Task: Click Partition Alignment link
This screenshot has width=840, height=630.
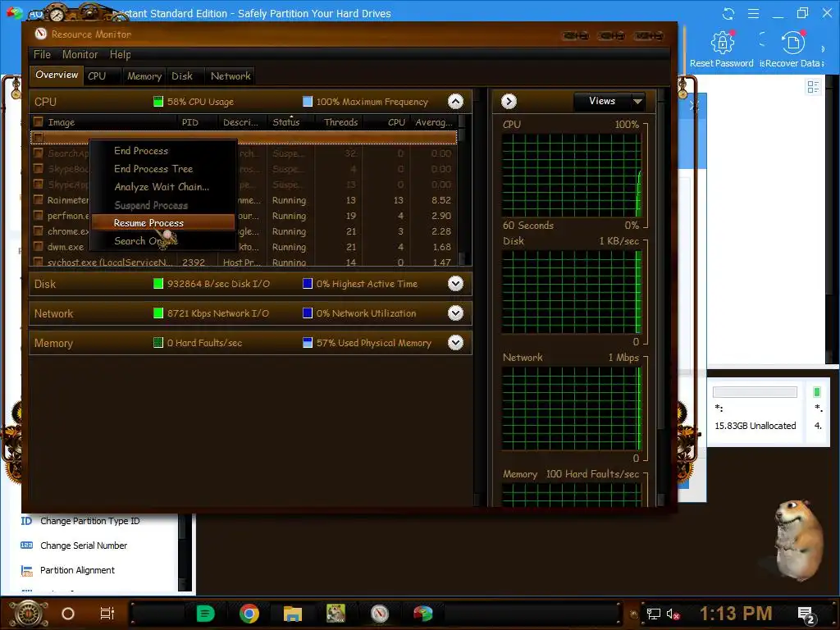Action: click(x=77, y=570)
